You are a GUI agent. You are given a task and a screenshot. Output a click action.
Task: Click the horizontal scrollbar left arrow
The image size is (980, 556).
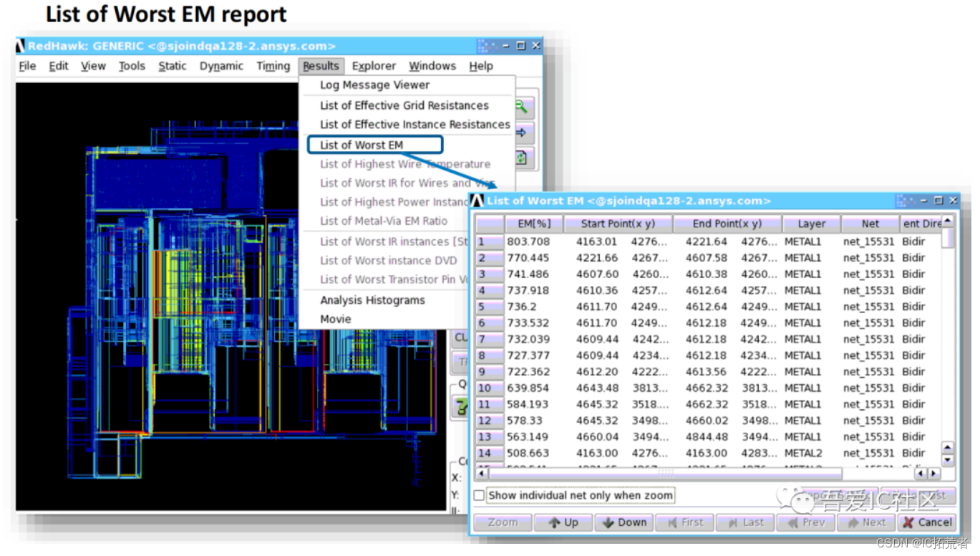click(482, 474)
